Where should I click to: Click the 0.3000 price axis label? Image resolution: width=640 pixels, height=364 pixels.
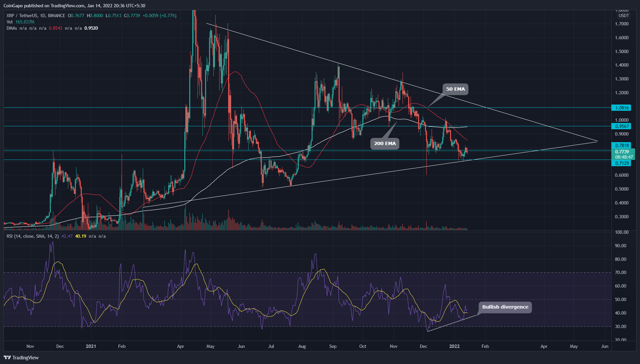pyautogui.click(x=622, y=217)
